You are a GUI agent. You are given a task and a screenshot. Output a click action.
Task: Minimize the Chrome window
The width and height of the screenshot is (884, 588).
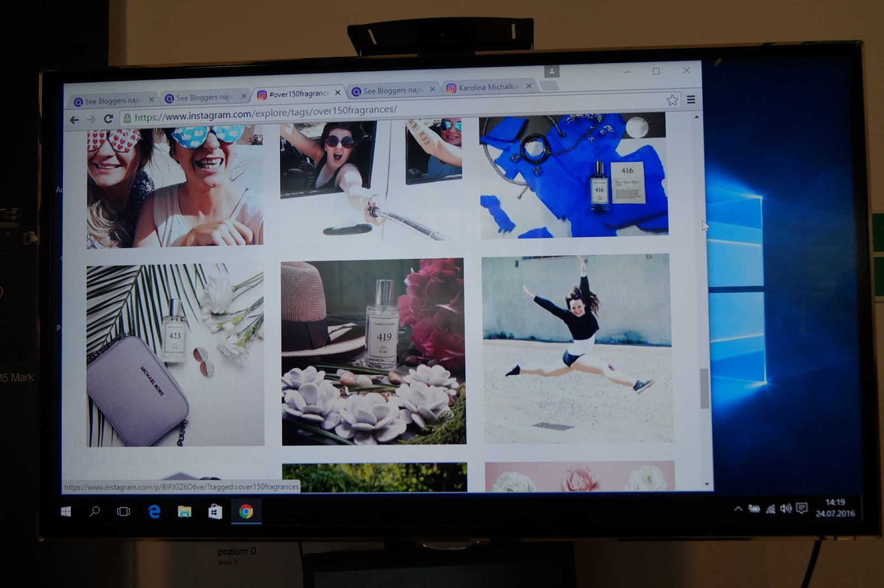pos(627,71)
